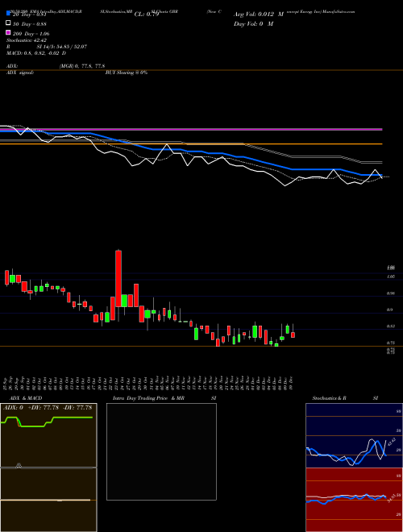Click the green ADX line in ADX panel
The height and width of the screenshot is (532, 403).
47,421
